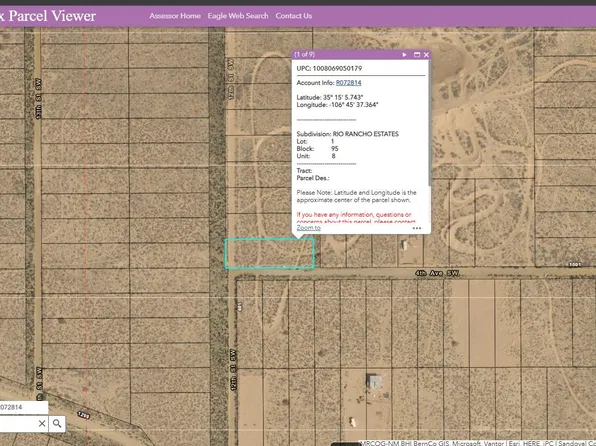Click the (1 of 9) popup counter

pos(305,54)
